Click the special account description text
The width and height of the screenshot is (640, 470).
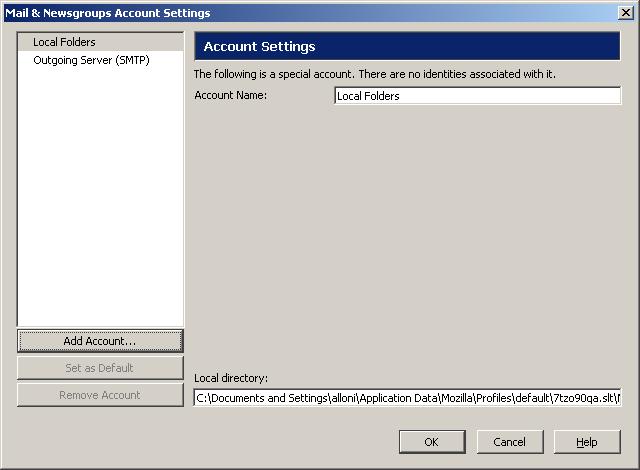(x=374, y=74)
